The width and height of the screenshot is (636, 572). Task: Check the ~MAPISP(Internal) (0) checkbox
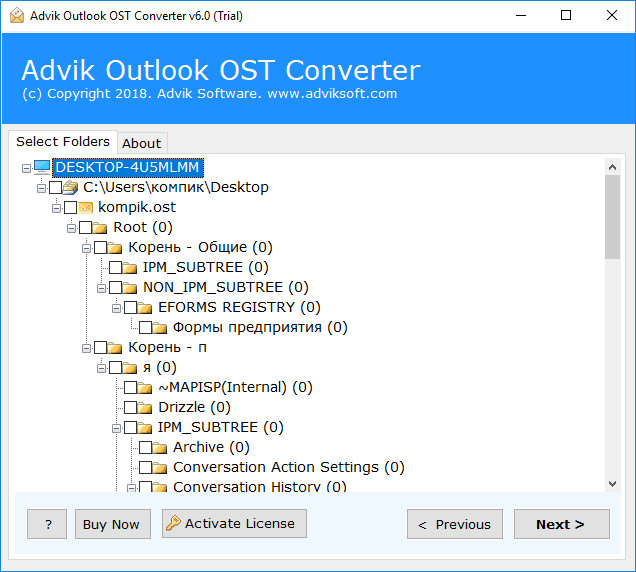(131, 387)
